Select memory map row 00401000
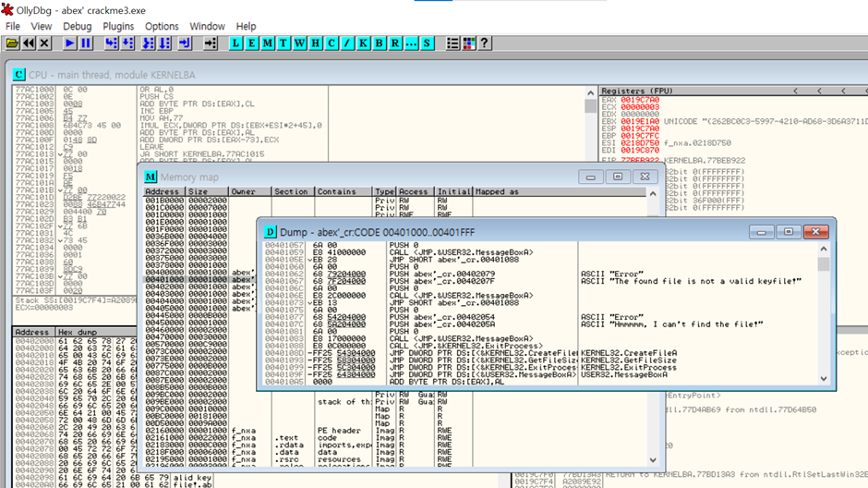 coord(199,280)
